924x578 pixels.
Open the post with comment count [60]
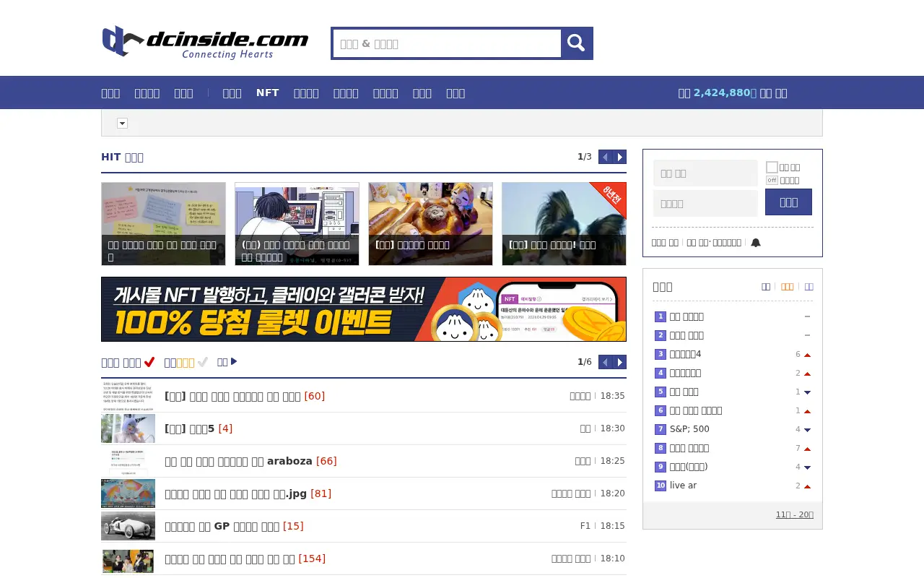[245, 396]
